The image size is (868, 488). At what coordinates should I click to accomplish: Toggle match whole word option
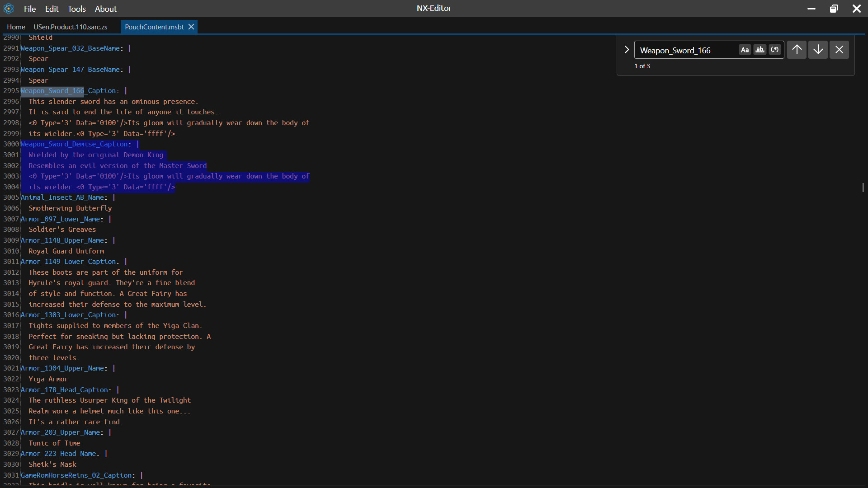click(x=760, y=50)
